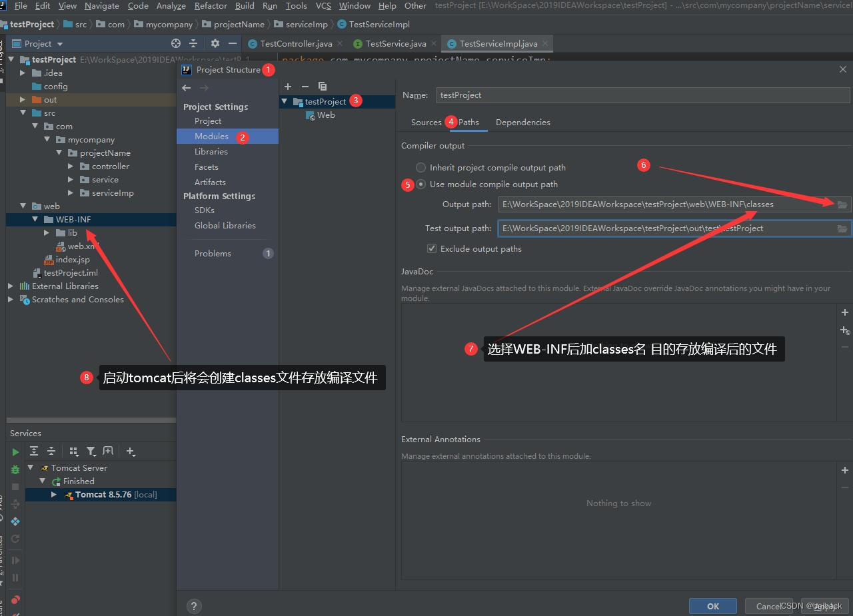
Task: Collapse testProject module in Project Structure
Action: (x=285, y=102)
